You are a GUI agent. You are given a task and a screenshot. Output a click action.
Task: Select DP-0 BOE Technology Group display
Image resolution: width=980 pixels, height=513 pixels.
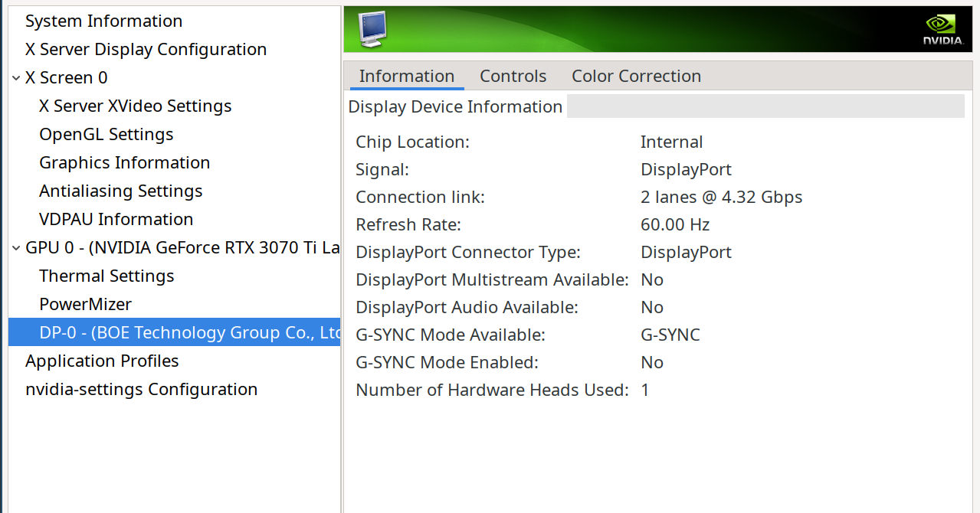(175, 332)
